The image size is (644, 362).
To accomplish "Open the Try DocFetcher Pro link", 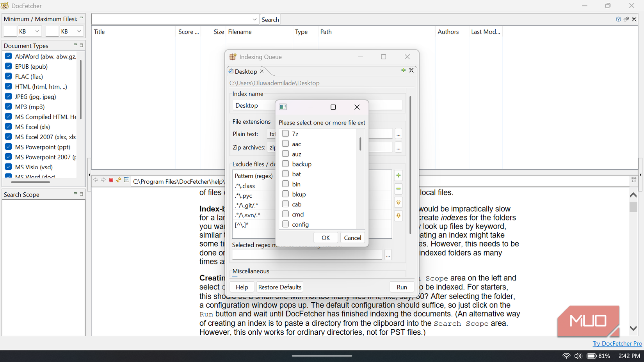I will [617, 343].
